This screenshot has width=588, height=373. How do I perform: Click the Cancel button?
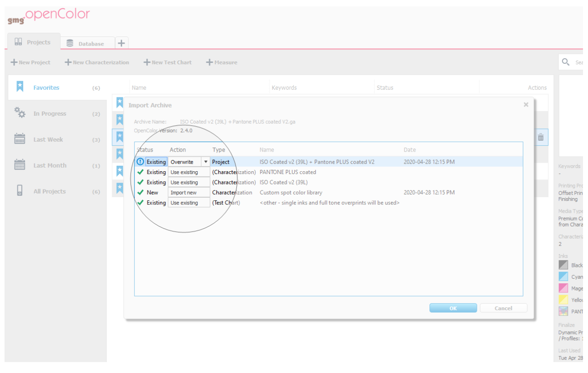(503, 308)
